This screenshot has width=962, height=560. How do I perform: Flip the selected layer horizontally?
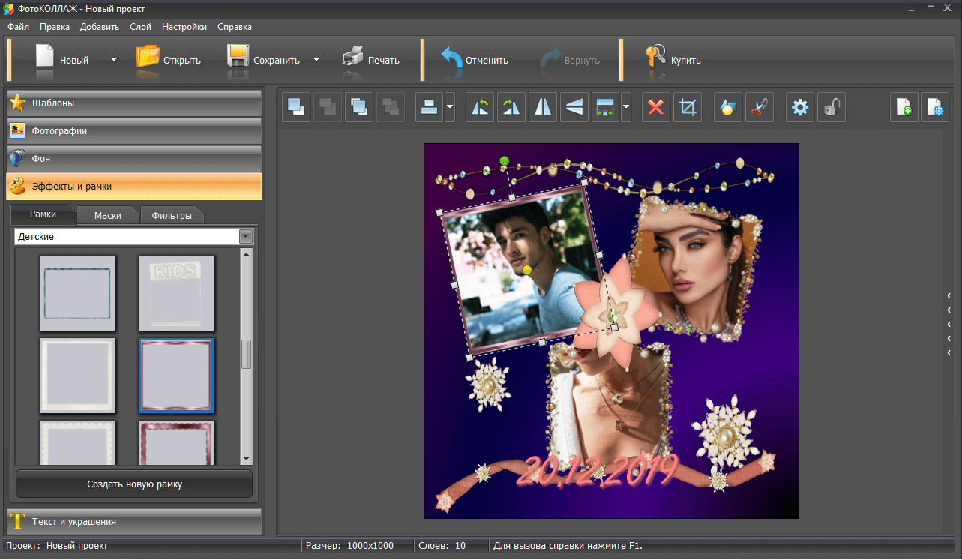pos(543,108)
